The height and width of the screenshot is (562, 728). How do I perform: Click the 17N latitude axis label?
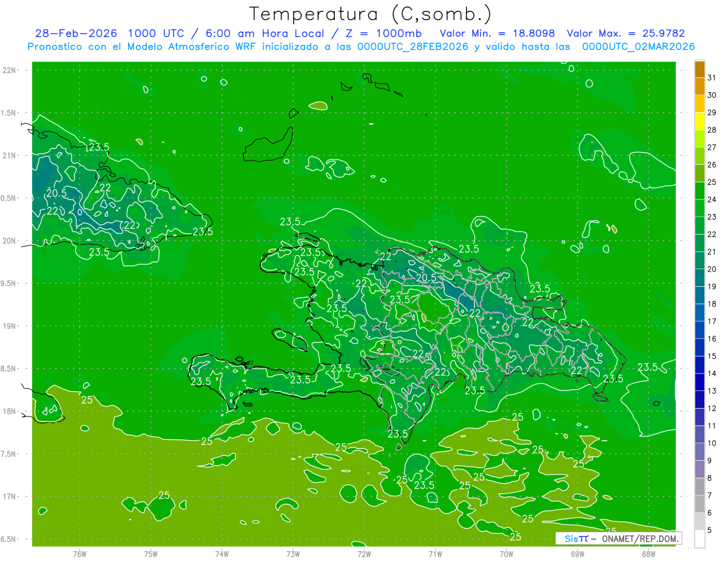9,497
